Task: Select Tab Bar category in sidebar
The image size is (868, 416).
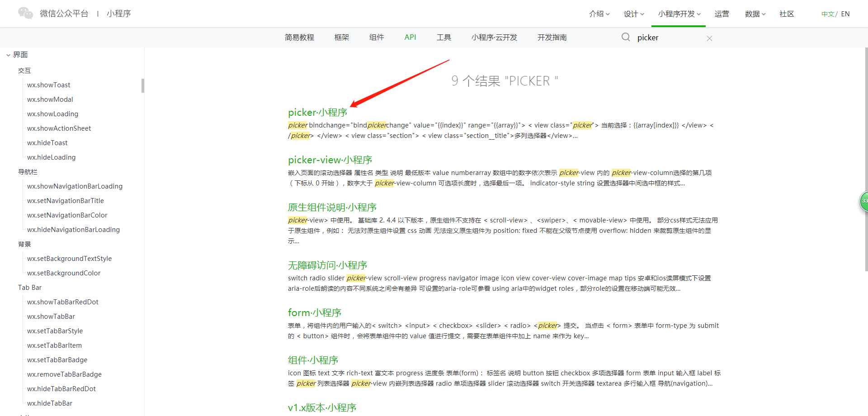Action: [x=30, y=288]
